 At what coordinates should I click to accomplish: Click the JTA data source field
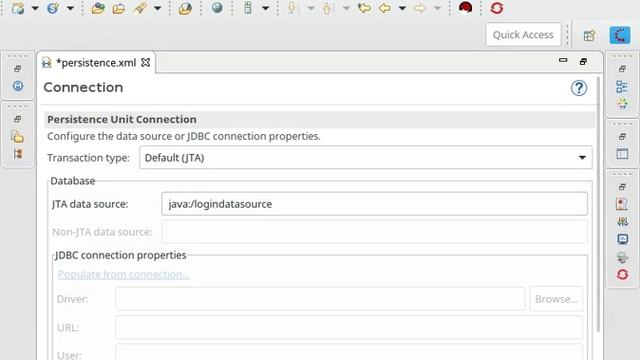click(x=374, y=204)
